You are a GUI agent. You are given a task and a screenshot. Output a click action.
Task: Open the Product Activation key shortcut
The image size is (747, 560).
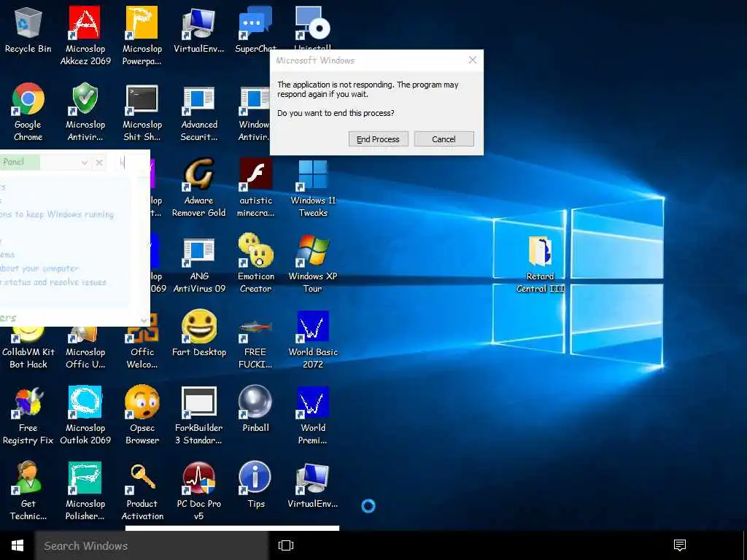pyautogui.click(x=142, y=491)
